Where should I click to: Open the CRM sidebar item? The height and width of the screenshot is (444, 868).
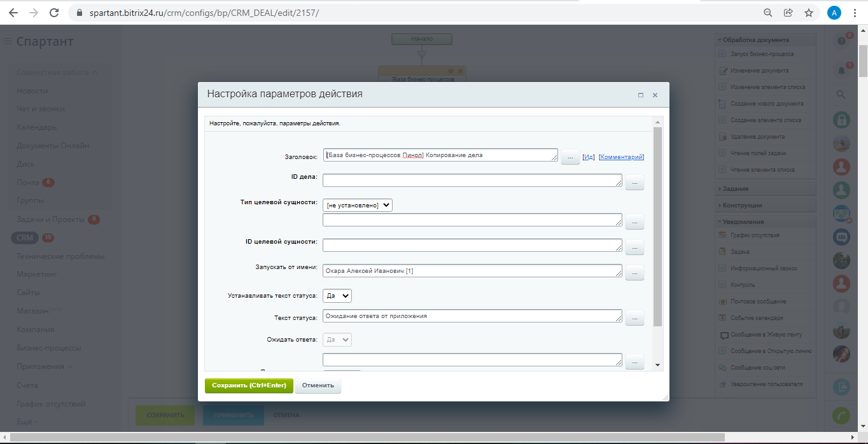[25, 238]
